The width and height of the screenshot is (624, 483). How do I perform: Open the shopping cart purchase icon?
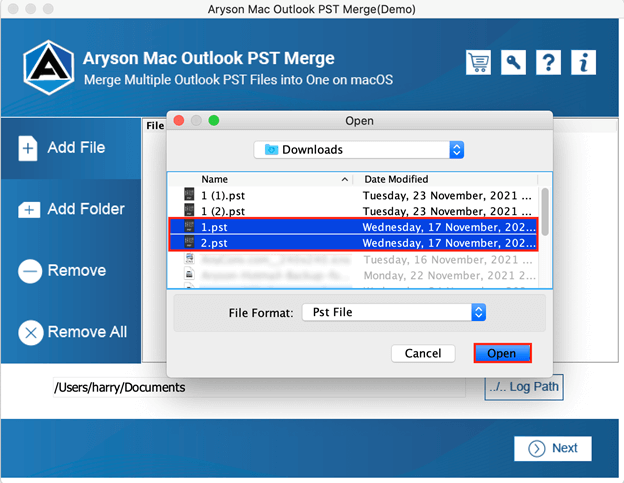[478, 62]
